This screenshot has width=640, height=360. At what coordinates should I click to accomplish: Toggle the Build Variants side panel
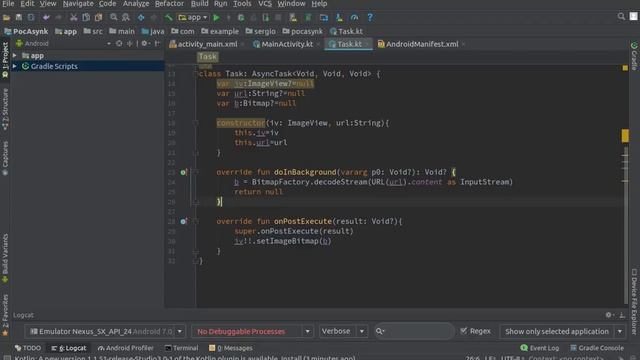click(x=5, y=258)
